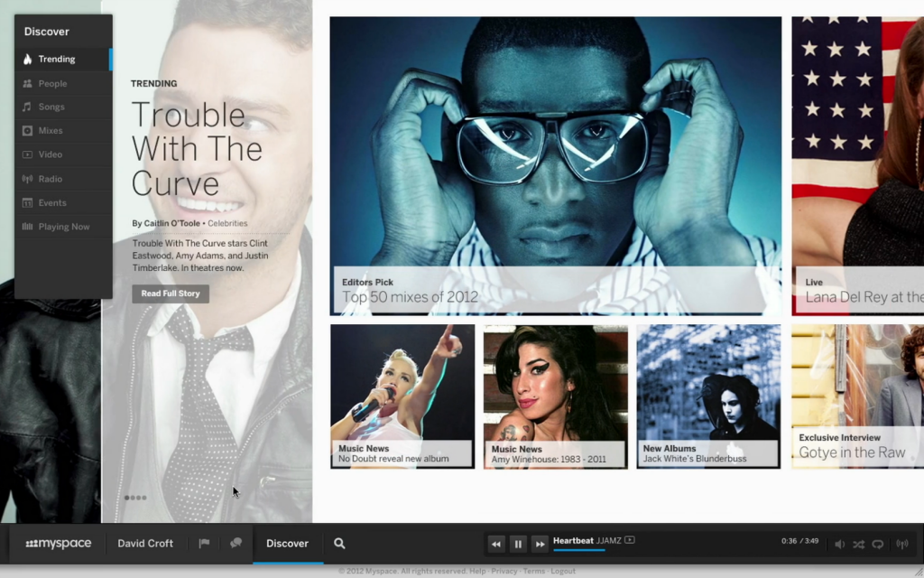Screen dimensions: 924x578
Task: Open Playing Now in the Discover menu
Action: point(63,227)
